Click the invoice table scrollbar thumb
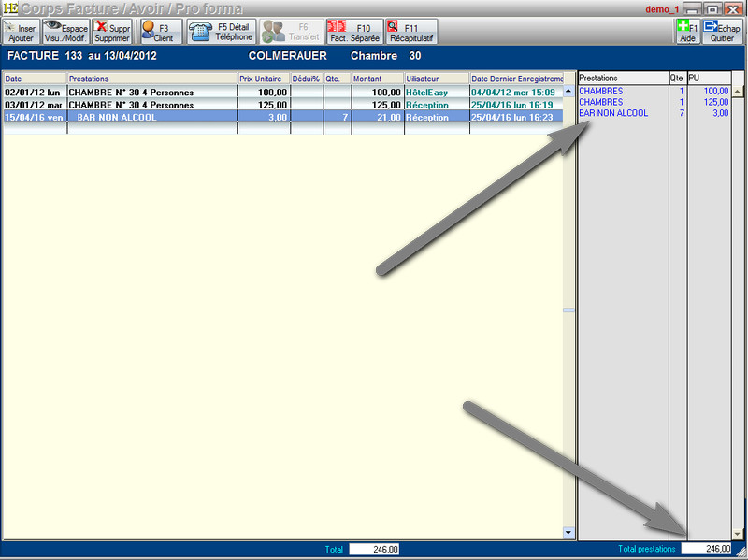Viewport: 748px width, 560px height. pos(568,310)
